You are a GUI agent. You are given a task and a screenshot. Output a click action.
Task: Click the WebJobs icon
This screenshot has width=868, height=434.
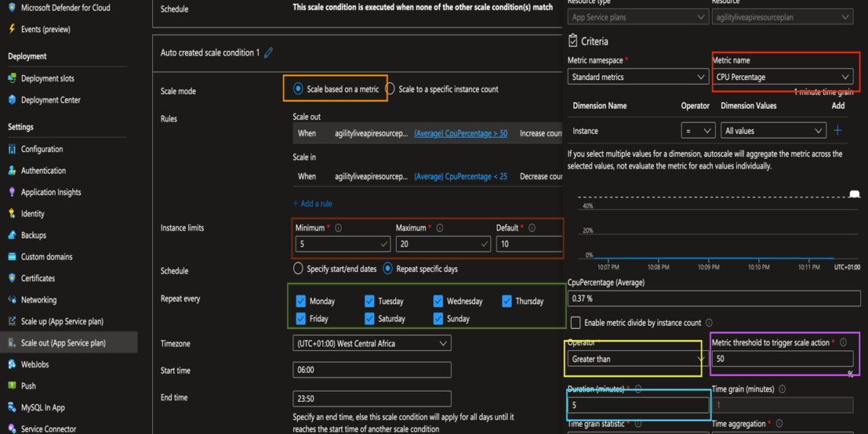(11, 364)
